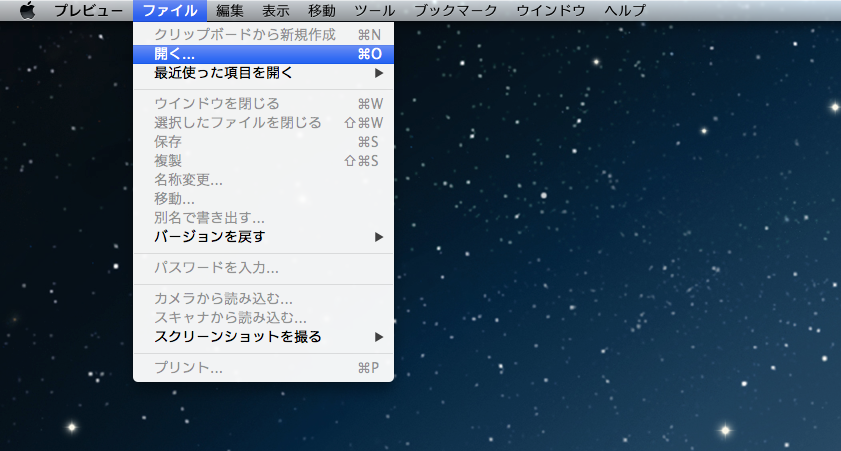841x451 pixels.
Task: Select スキャナから読み込む… menu entry
Action: click(263, 318)
